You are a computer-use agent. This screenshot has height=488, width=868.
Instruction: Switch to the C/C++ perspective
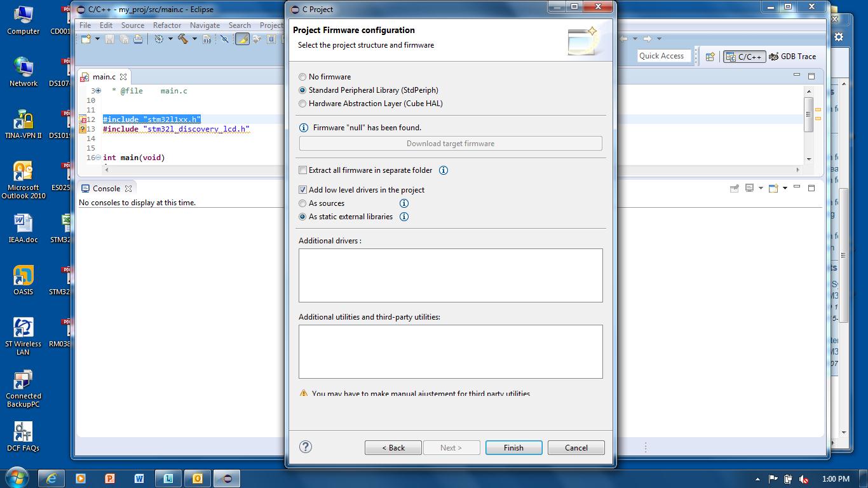coord(744,57)
